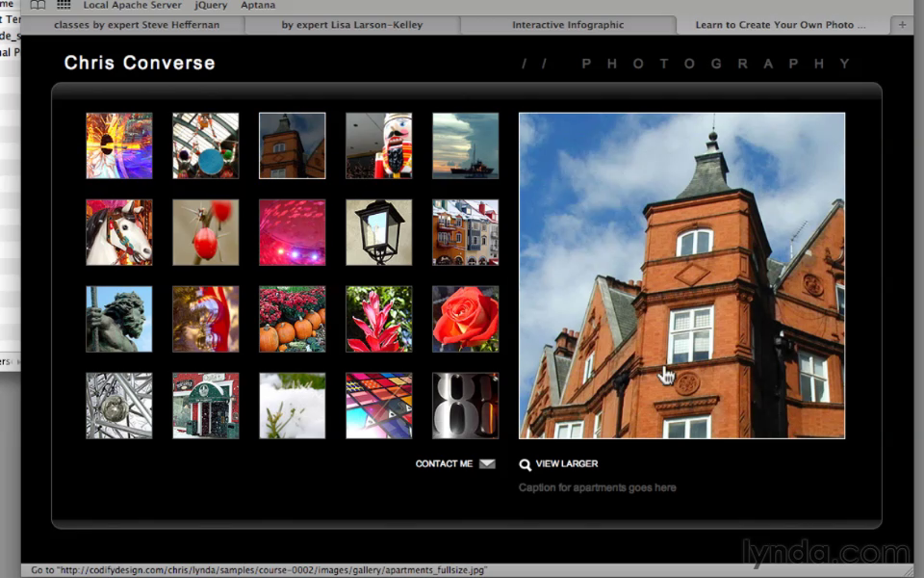Select the colorful stained glass thumbnail
The height and width of the screenshot is (578, 924).
379,406
